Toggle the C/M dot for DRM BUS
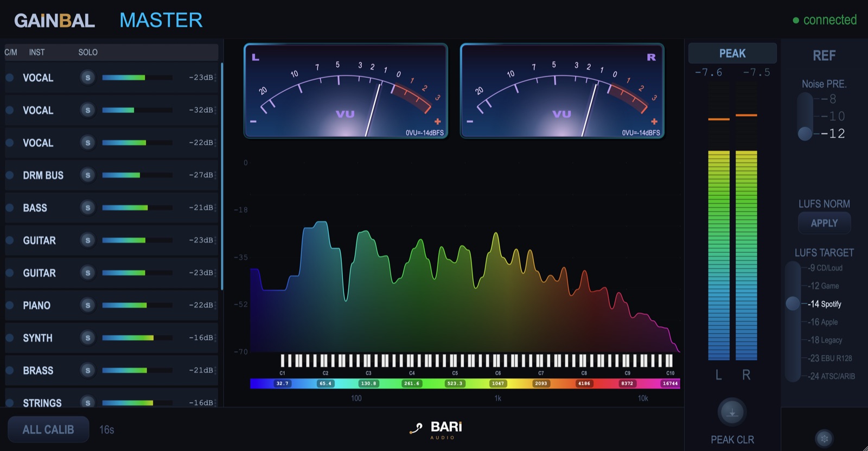The height and width of the screenshot is (451, 868). click(x=10, y=175)
